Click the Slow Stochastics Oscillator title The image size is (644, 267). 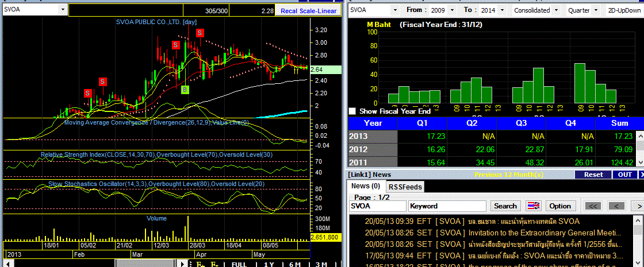(156, 184)
